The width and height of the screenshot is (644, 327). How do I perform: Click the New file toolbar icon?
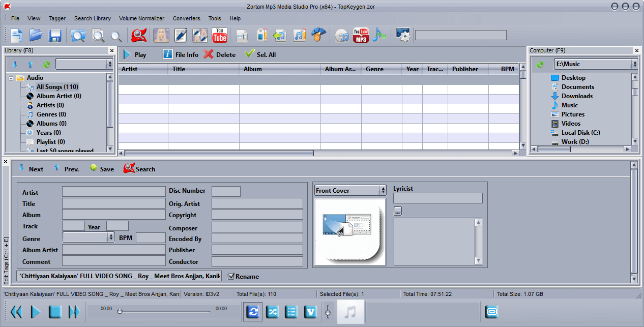tap(17, 36)
